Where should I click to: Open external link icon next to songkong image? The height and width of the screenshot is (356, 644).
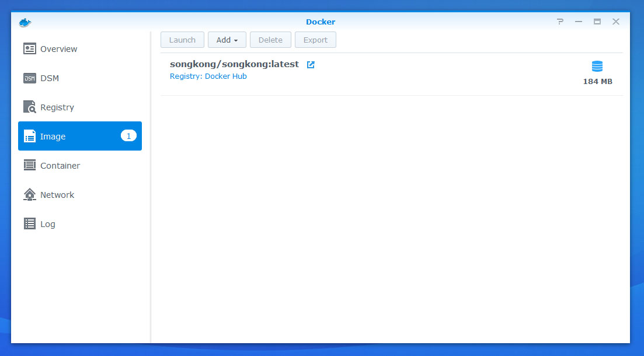point(311,64)
